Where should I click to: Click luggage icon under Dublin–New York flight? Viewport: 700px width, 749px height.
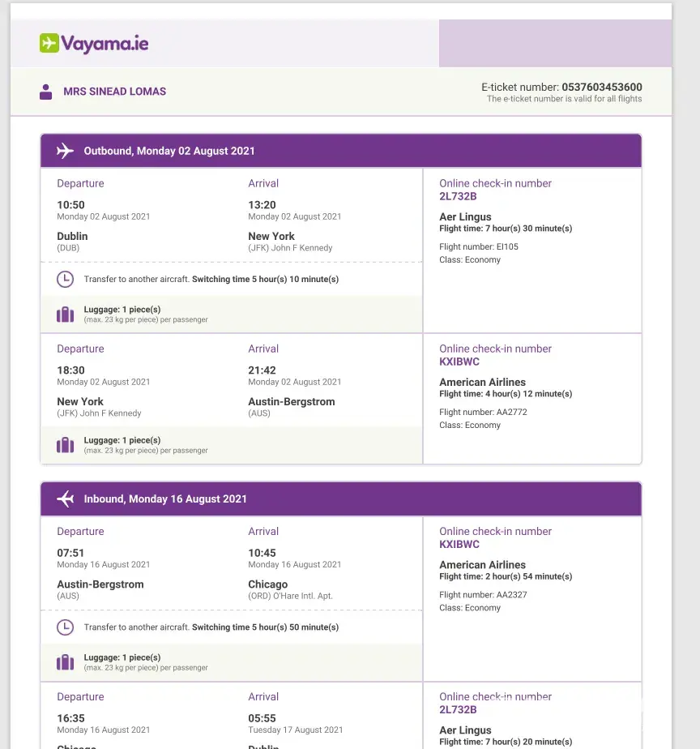point(65,315)
